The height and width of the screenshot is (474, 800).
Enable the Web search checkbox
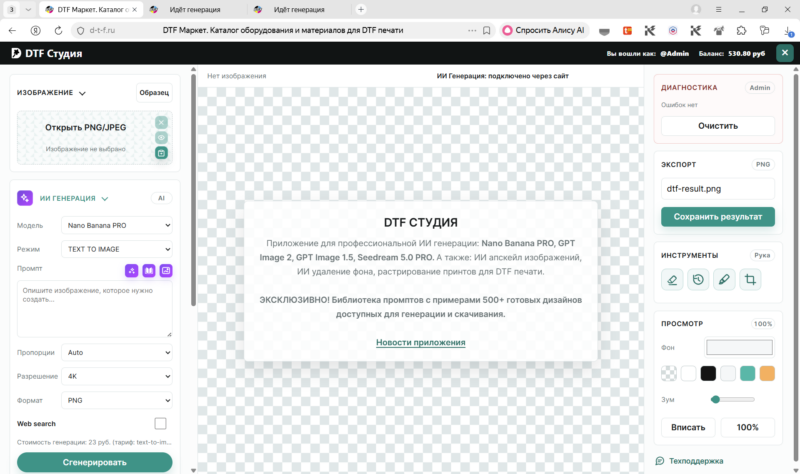[x=160, y=423]
